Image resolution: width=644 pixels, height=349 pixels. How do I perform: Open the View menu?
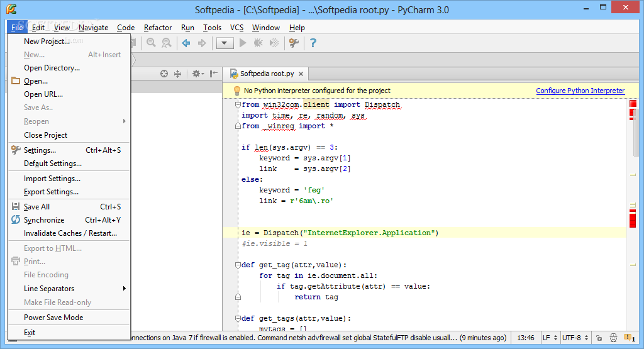62,28
